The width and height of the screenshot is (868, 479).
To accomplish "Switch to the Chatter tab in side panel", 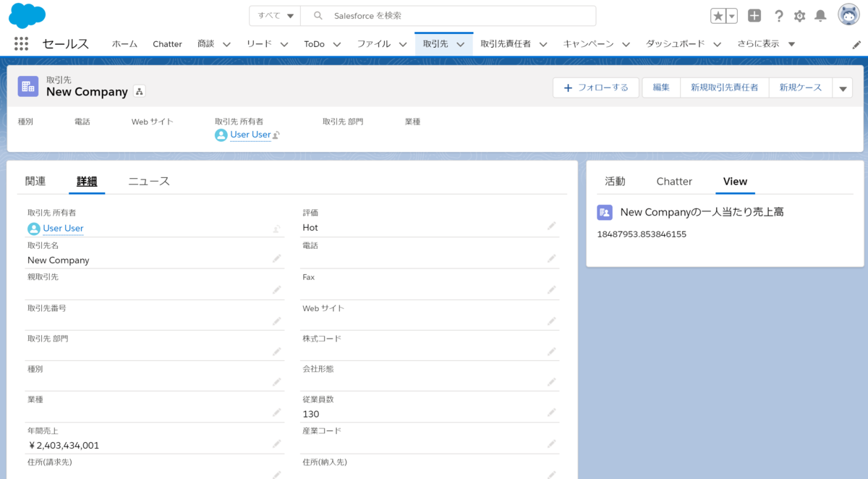I will pyautogui.click(x=674, y=182).
